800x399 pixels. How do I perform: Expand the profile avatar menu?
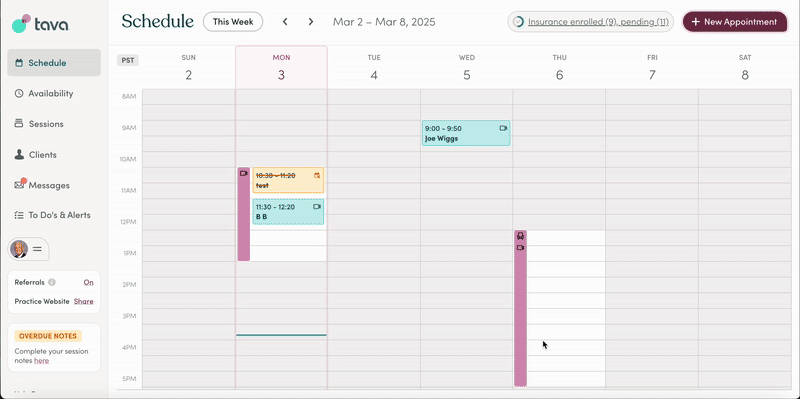click(29, 250)
